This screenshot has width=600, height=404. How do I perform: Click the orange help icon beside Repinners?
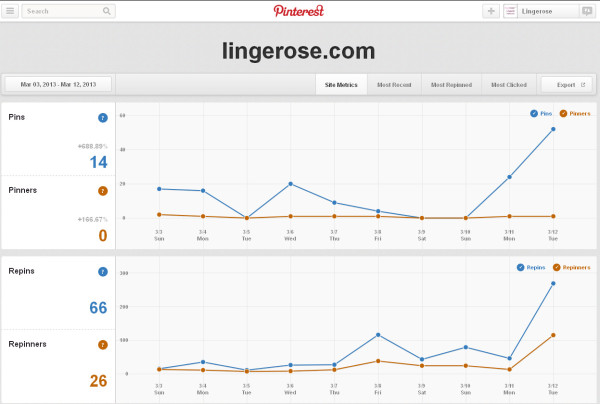103,345
